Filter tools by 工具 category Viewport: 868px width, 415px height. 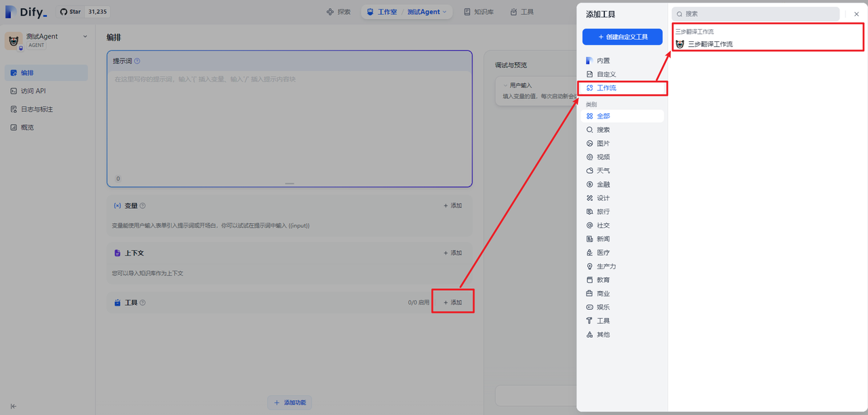[623, 321]
